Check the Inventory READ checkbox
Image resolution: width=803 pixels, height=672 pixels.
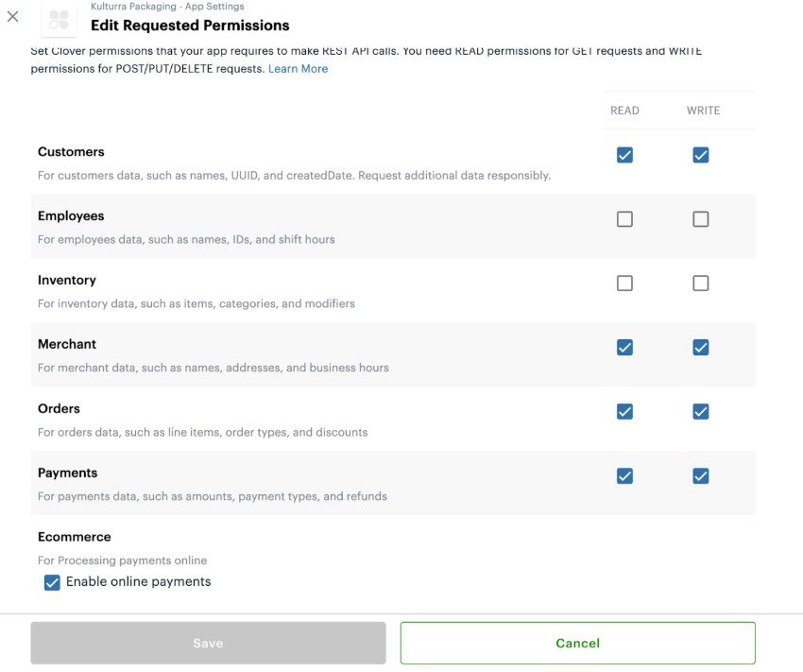pos(624,284)
